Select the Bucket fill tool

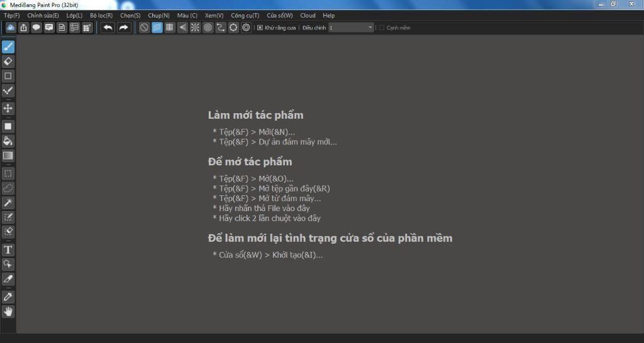tap(8, 141)
